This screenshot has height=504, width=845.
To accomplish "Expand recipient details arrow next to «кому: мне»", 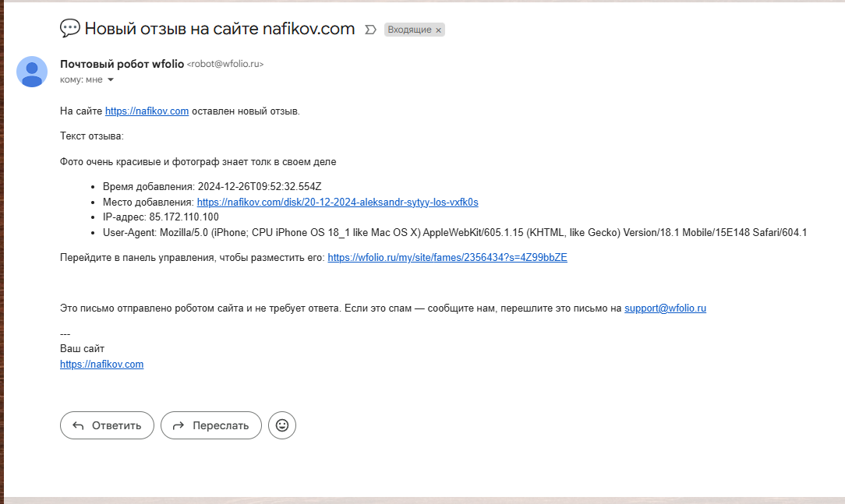I will [111, 79].
